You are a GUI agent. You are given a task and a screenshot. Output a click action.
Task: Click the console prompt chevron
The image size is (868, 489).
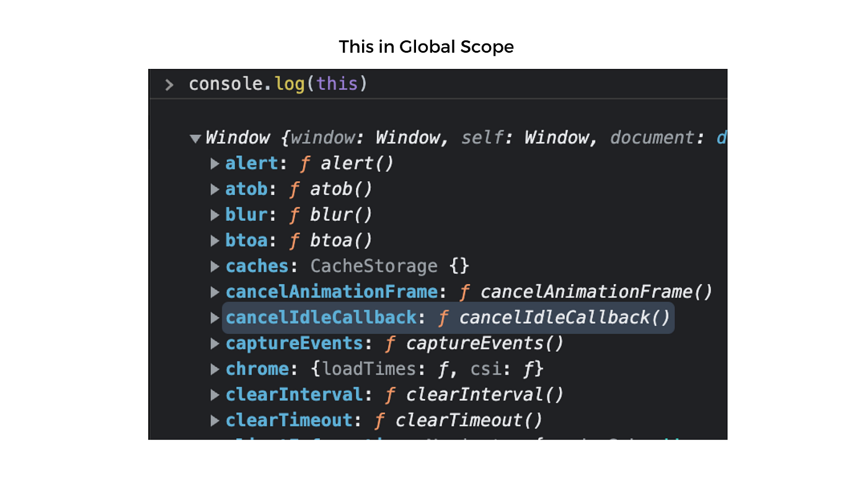[169, 84]
